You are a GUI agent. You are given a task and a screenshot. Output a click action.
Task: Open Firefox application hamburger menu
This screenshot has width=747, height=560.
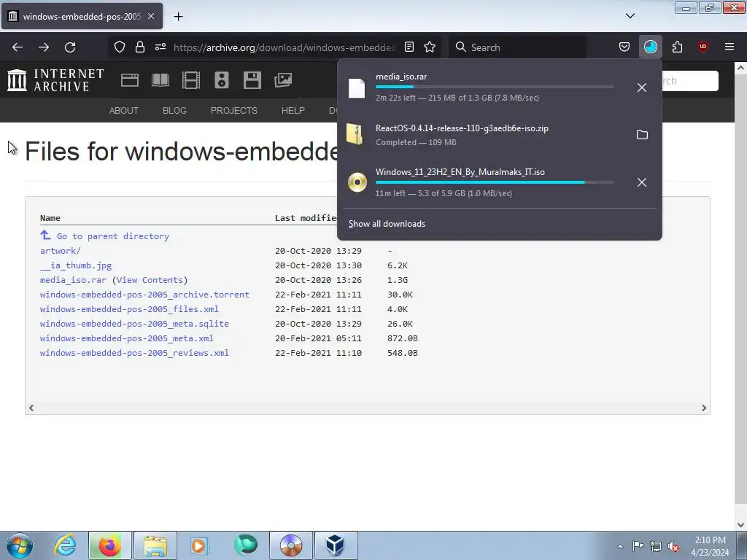tap(729, 47)
